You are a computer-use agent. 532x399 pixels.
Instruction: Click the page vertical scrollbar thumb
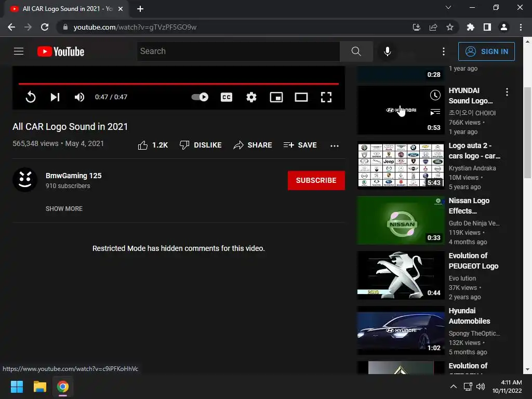tap(527, 132)
